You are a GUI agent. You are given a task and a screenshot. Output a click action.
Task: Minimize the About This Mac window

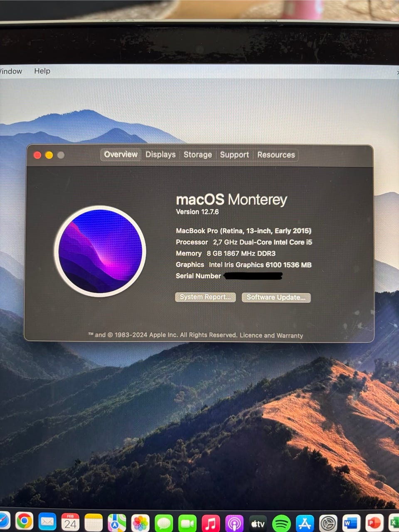49,155
